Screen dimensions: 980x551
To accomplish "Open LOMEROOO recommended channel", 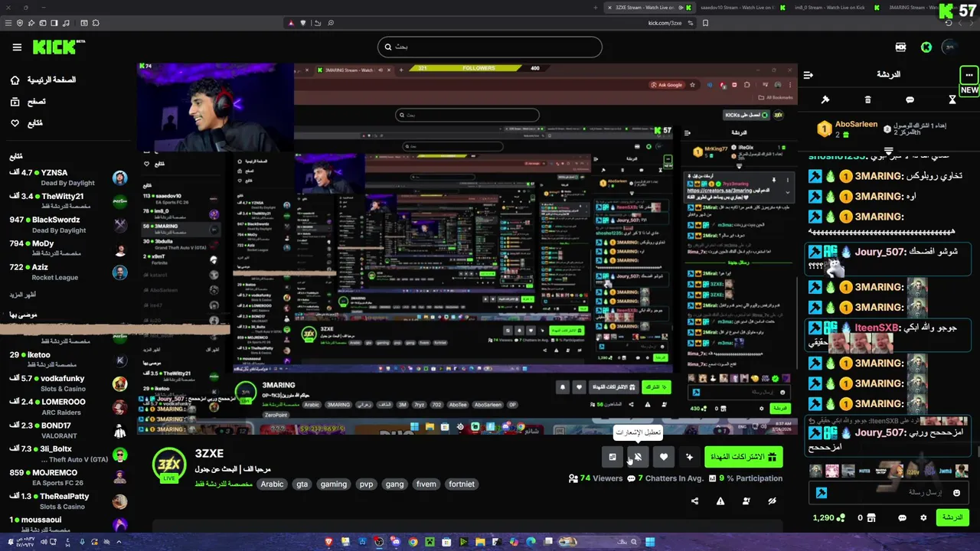I will (x=67, y=407).
